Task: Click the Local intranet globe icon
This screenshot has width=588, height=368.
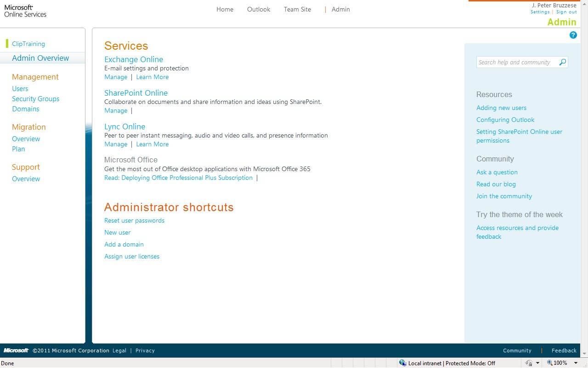Action: click(x=402, y=363)
